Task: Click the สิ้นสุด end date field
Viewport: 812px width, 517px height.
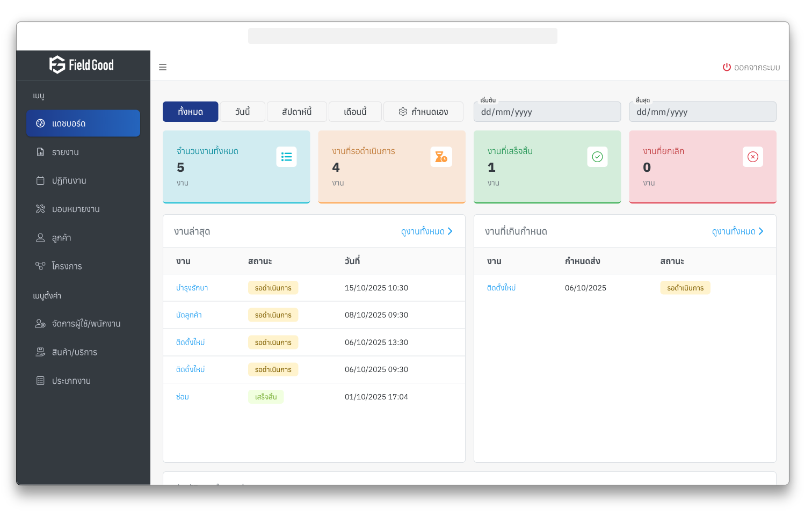Action: pyautogui.click(x=702, y=112)
